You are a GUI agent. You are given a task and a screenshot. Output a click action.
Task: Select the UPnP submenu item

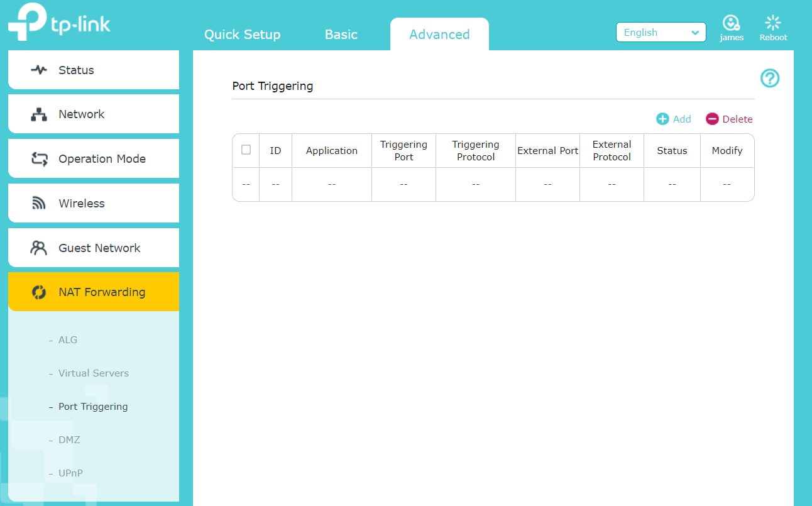pos(70,473)
